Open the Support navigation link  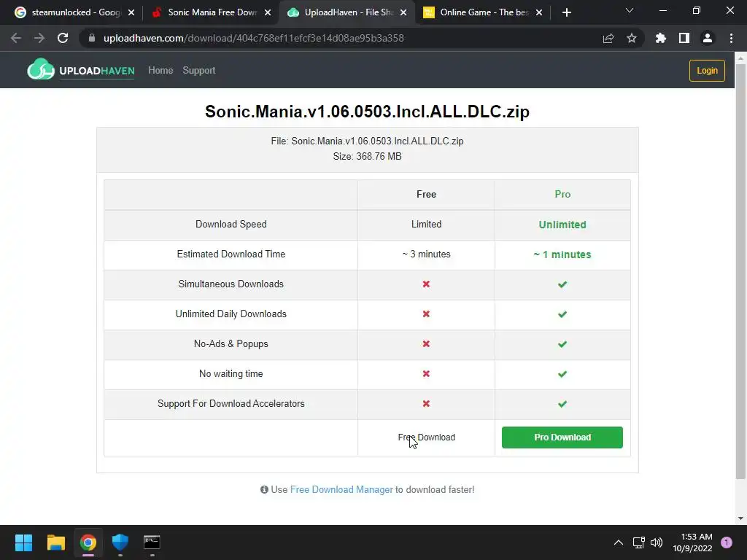click(x=198, y=71)
